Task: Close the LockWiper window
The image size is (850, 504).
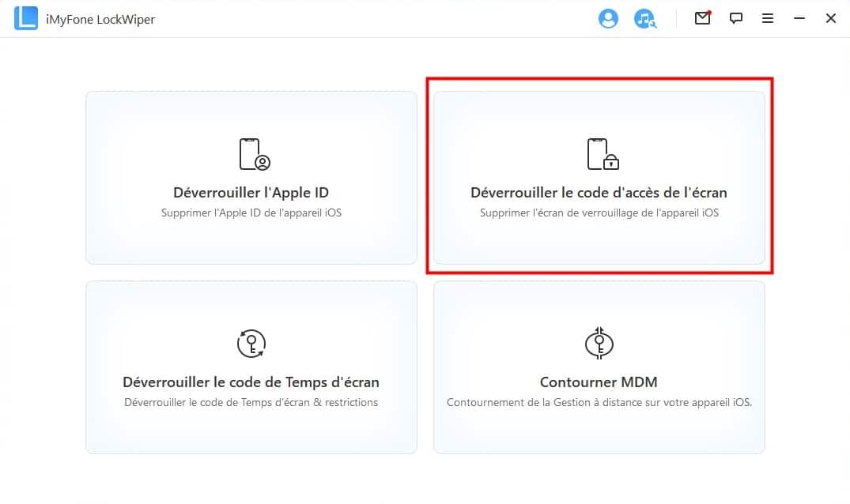Action: (x=830, y=19)
